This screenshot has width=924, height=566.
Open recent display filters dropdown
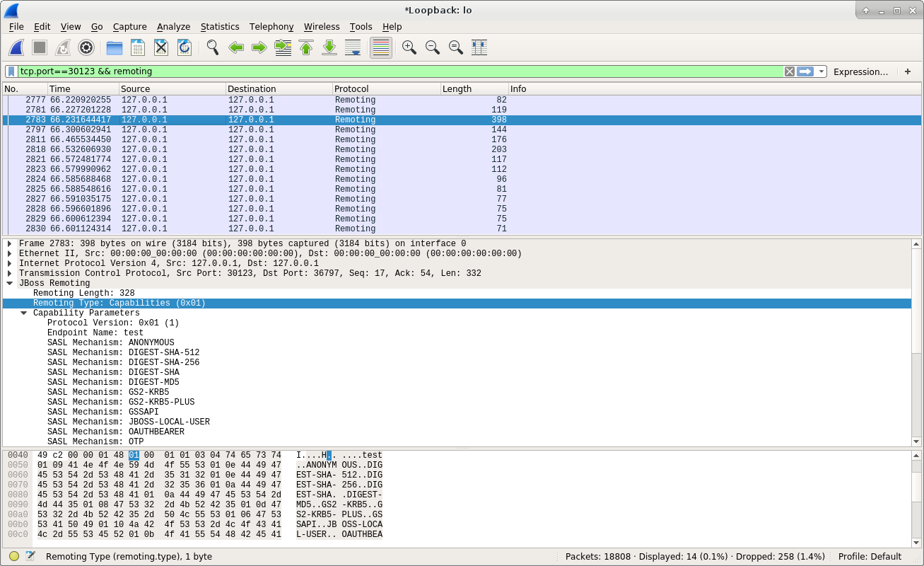tap(821, 71)
